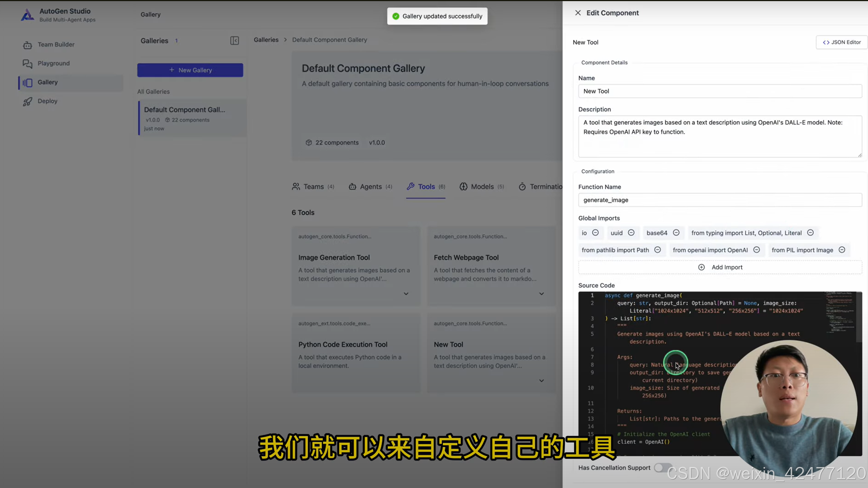Collapse the Galleries sidebar panel icon

pos(234,41)
